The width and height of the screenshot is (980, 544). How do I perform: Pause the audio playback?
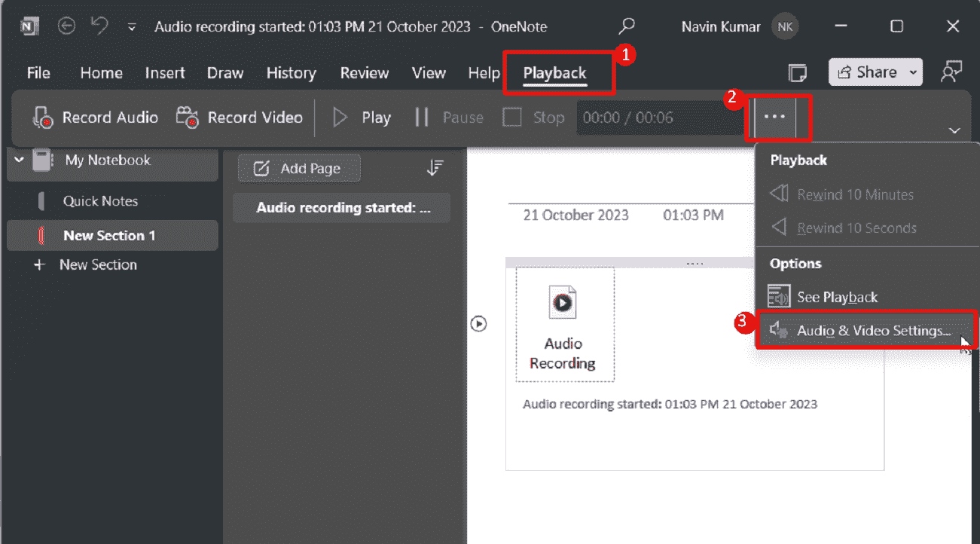(x=448, y=118)
